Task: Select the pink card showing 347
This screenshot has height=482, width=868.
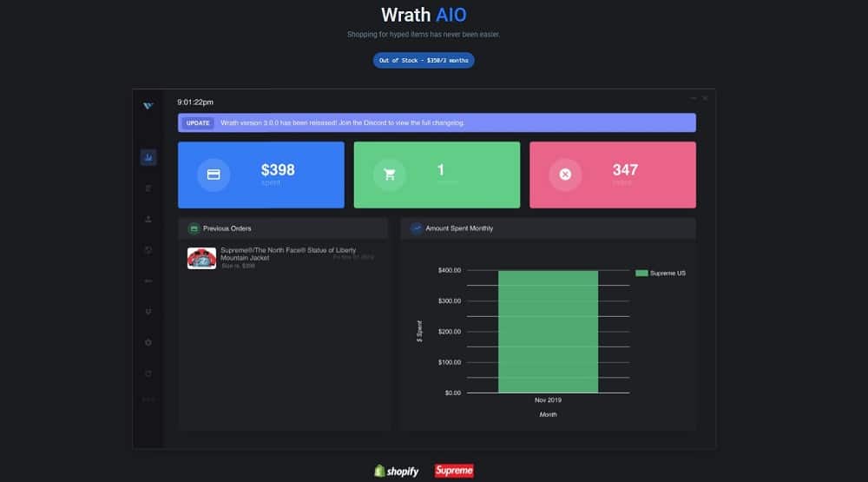Action: coord(613,175)
